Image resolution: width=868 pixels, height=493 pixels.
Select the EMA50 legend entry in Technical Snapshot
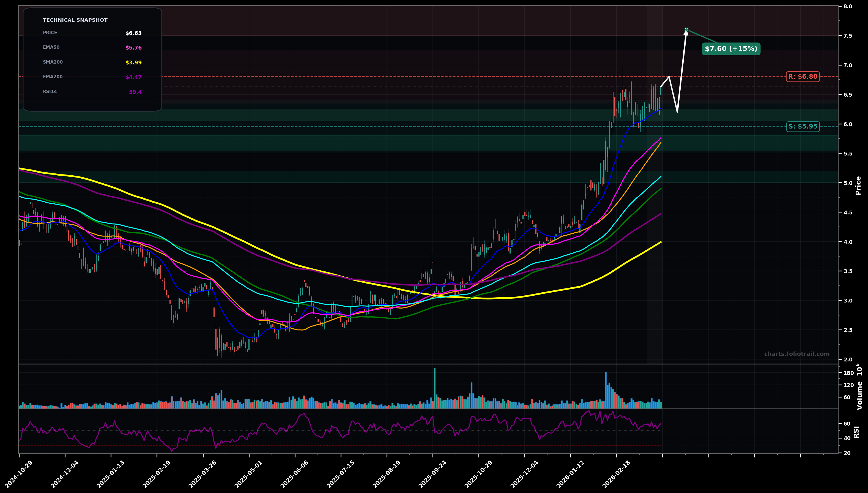pos(51,47)
